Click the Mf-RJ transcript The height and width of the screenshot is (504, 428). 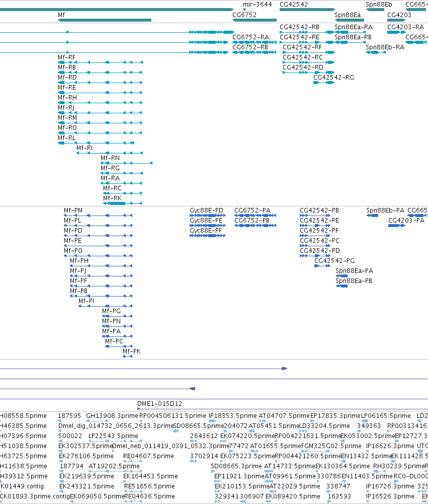pyautogui.click(x=100, y=113)
